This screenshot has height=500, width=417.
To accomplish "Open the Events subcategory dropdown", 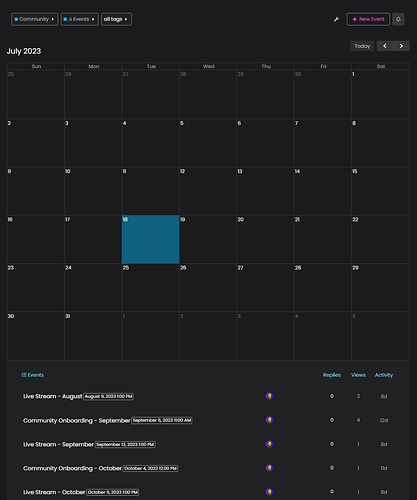I will pyautogui.click(x=80, y=19).
